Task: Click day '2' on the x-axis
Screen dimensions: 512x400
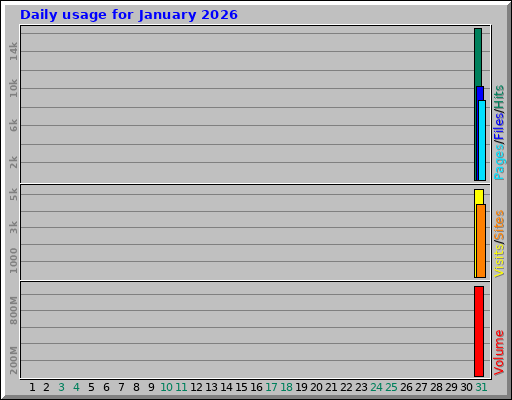Action: click(46, 387)
